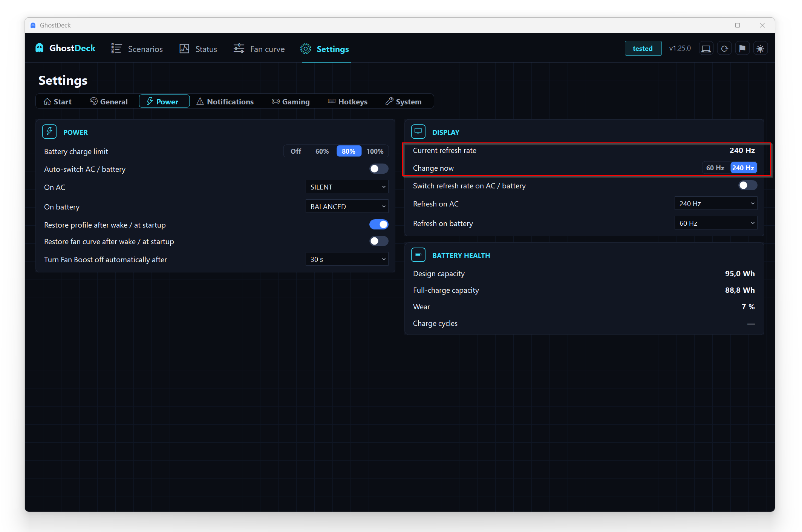Open the Refresh on battery dropdown
802x532 pixels.
pos(716,223)
